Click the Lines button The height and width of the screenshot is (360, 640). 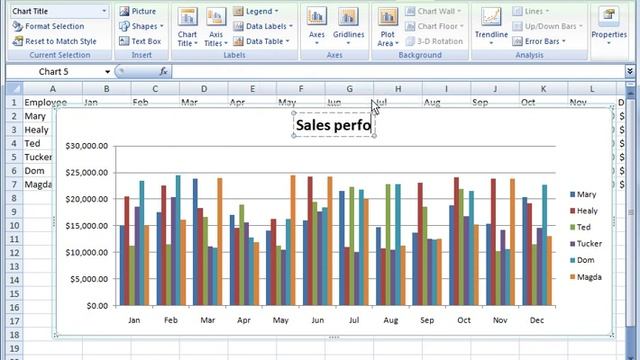click(x=531, y=11)
